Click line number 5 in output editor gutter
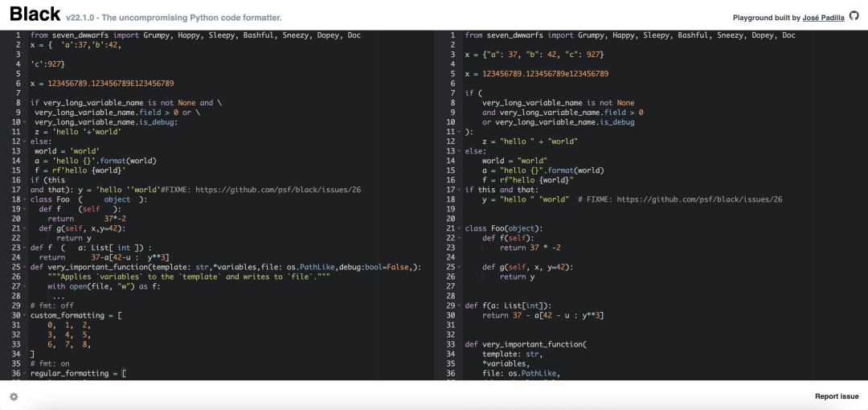This screenshot has height=410, width=868. coord(452,74)
